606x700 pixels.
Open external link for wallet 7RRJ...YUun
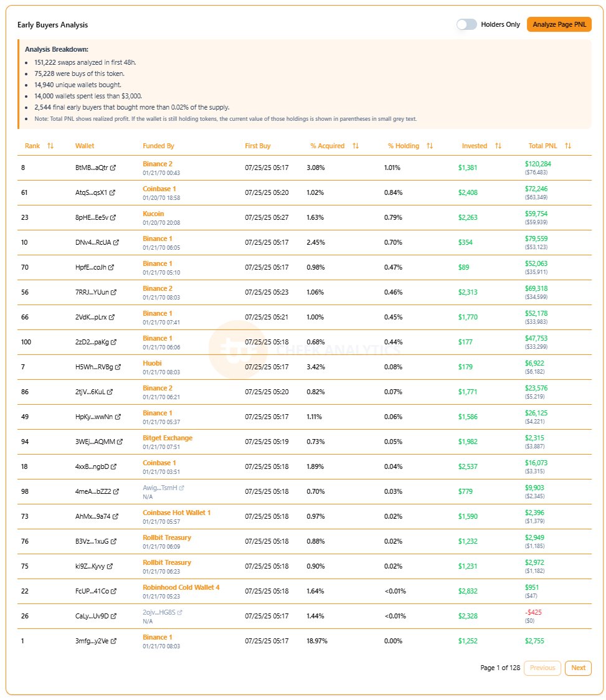[x=113, y=293]
